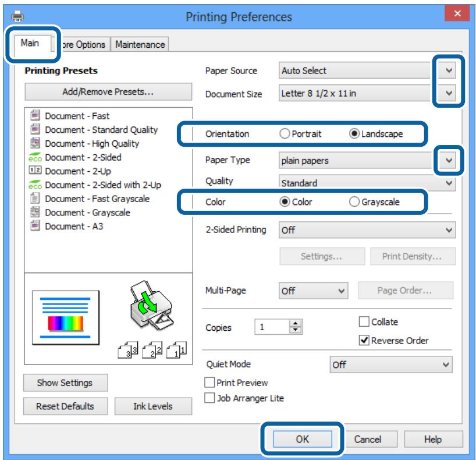The height and width of the screenshot is (460, 476).
Task: Click the 2-Sided Settings button
Action: click(x=322, y=256)
